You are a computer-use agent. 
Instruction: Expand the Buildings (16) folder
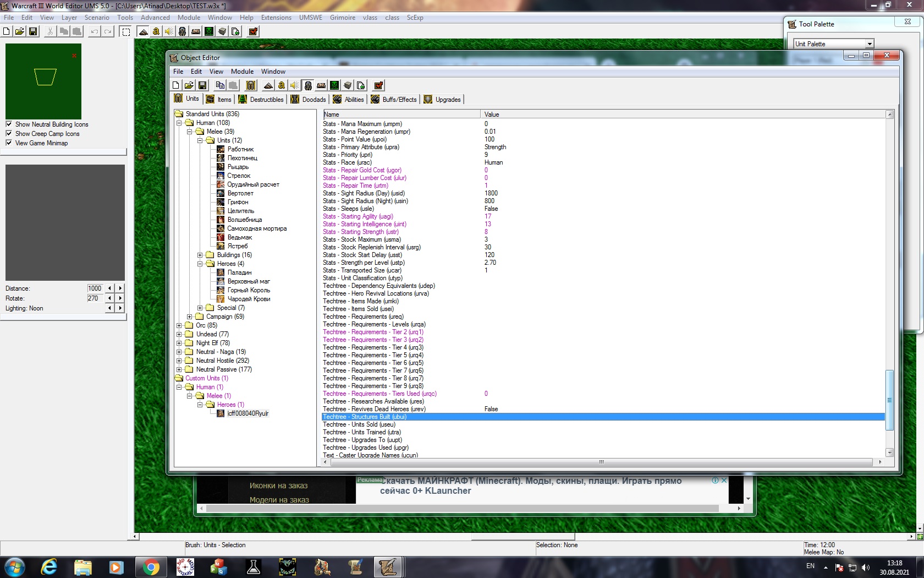tap(200, 255)
